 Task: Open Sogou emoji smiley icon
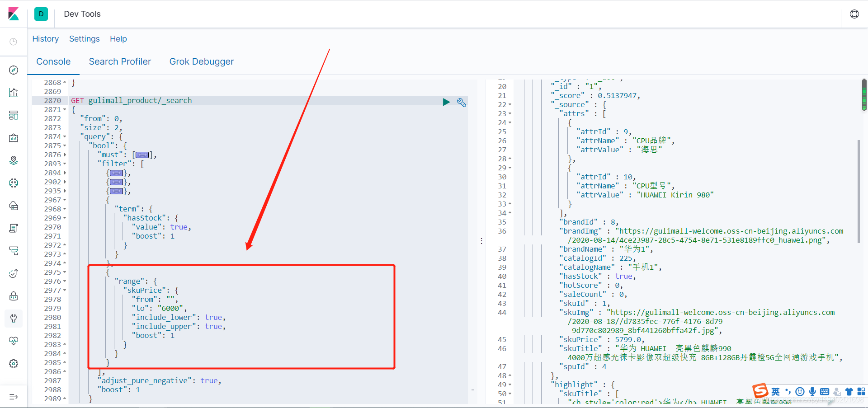coord(800,392)
